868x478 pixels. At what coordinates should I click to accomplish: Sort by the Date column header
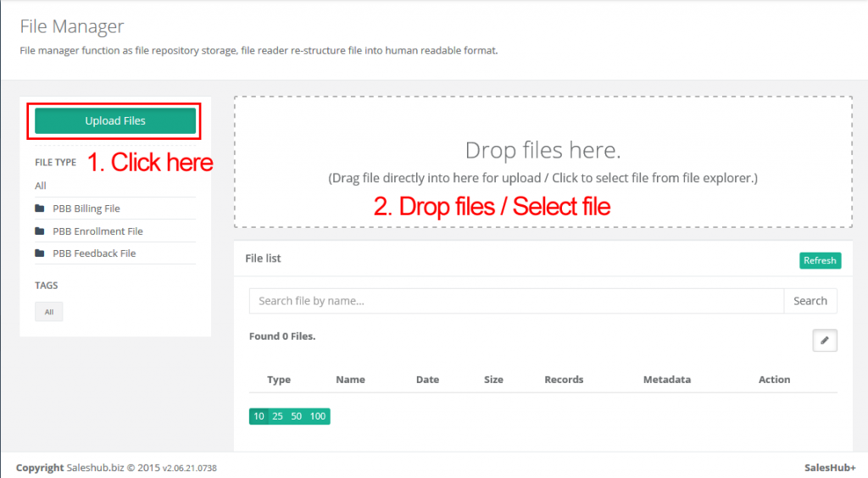[x=427, y=380]
